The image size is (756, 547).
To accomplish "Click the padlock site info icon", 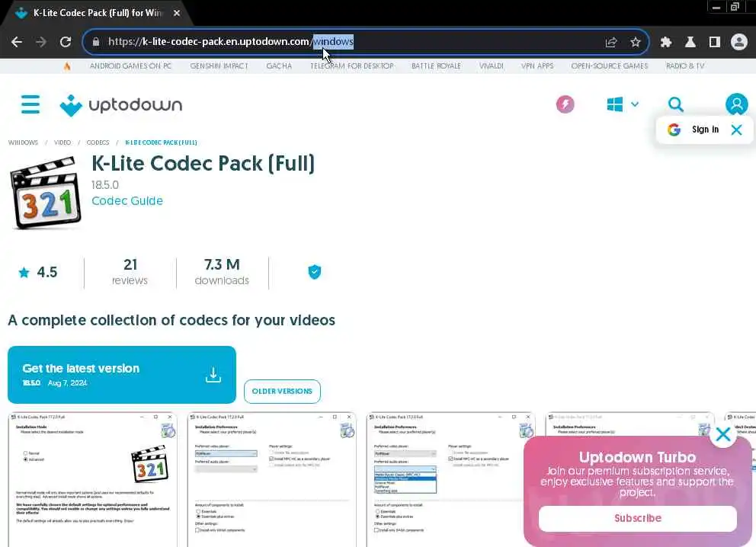I will (x=96, y=42).
